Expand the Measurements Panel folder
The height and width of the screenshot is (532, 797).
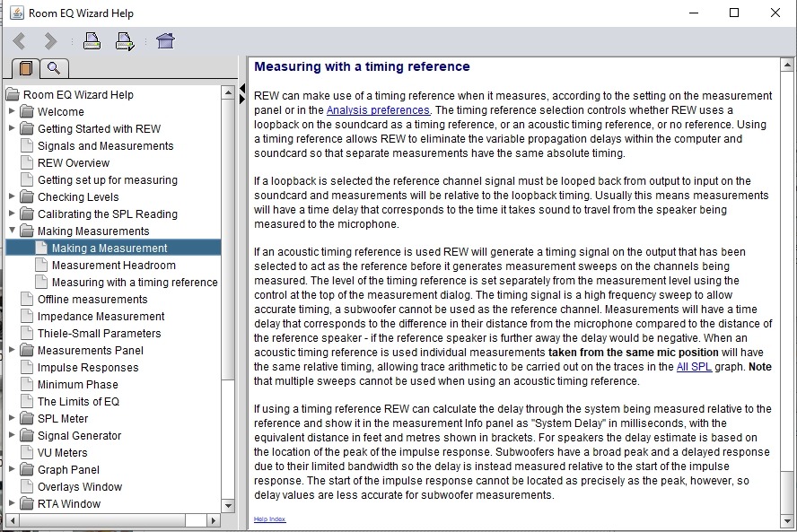[12, 350]
